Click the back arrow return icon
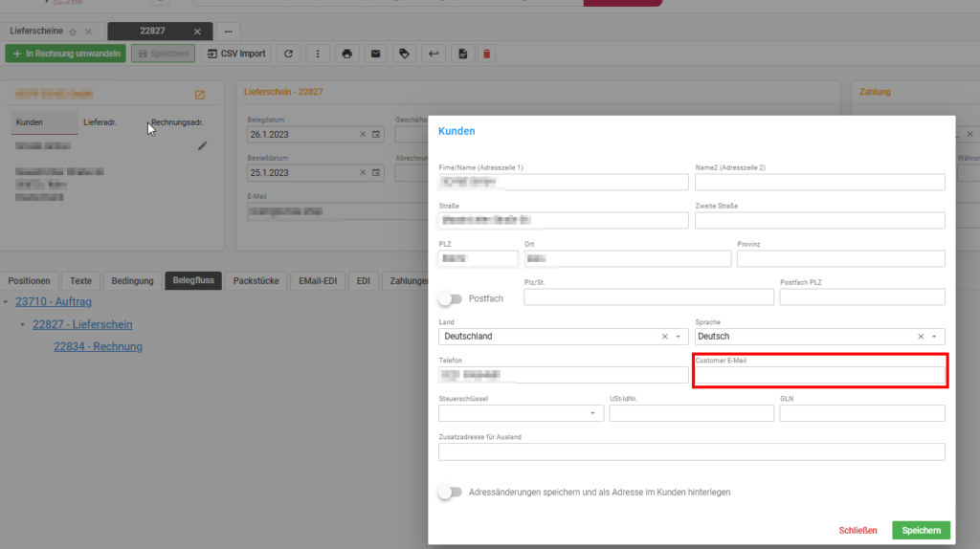 tap(434, 54)
